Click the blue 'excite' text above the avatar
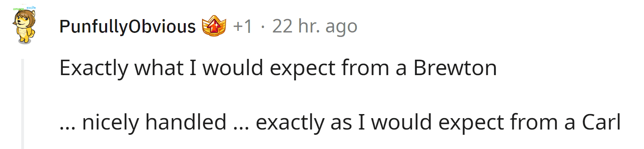 tap(31, 7)
